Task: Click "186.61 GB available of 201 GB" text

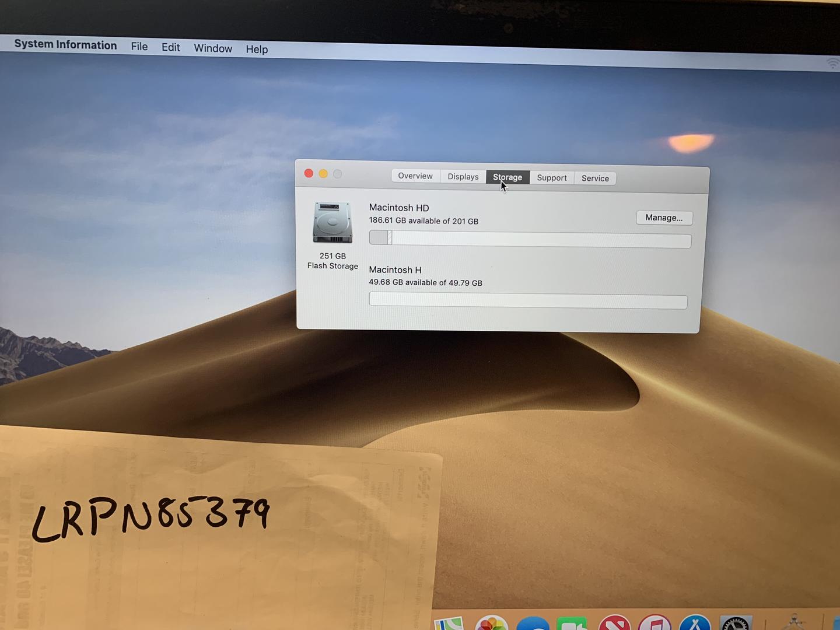Action: tap(423, 220)
